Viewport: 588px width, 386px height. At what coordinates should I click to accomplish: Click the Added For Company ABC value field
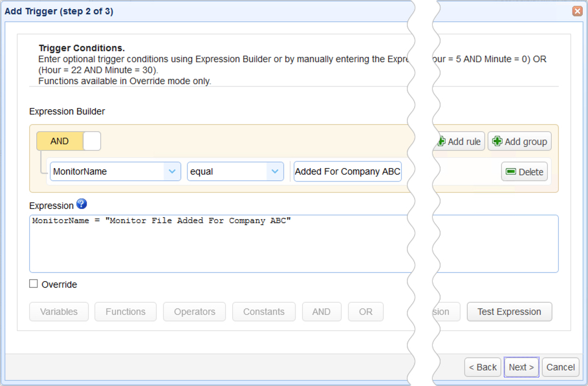coord(347,171)
